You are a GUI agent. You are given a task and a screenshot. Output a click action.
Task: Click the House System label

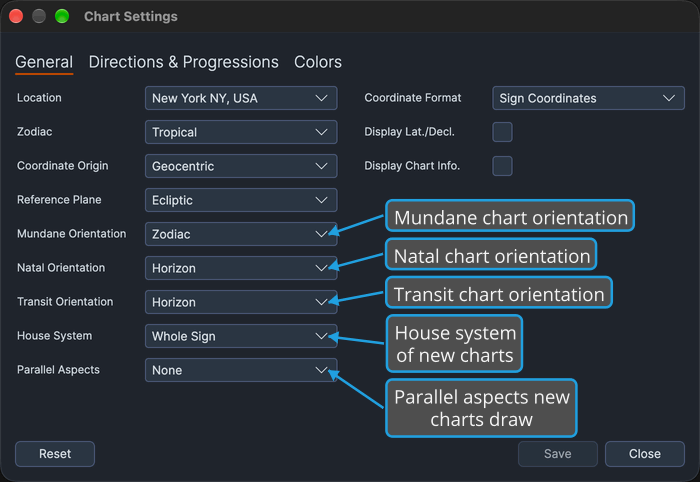(x=54, y=336)
